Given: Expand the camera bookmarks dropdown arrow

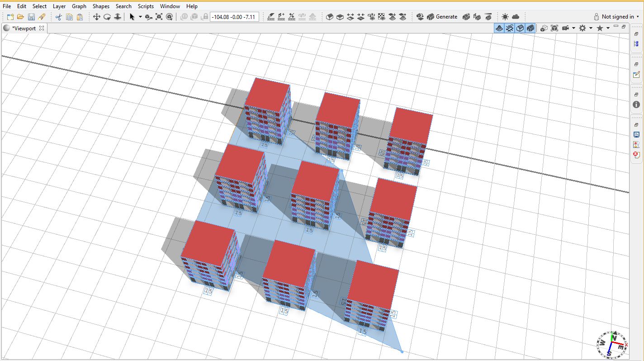Looking at the screenshot, I should click(573, 28).
